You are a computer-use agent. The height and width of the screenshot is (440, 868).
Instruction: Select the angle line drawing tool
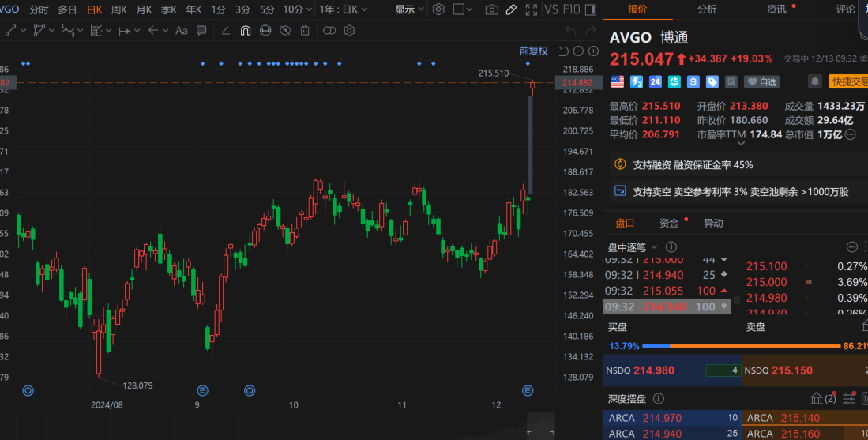point(225,31)
